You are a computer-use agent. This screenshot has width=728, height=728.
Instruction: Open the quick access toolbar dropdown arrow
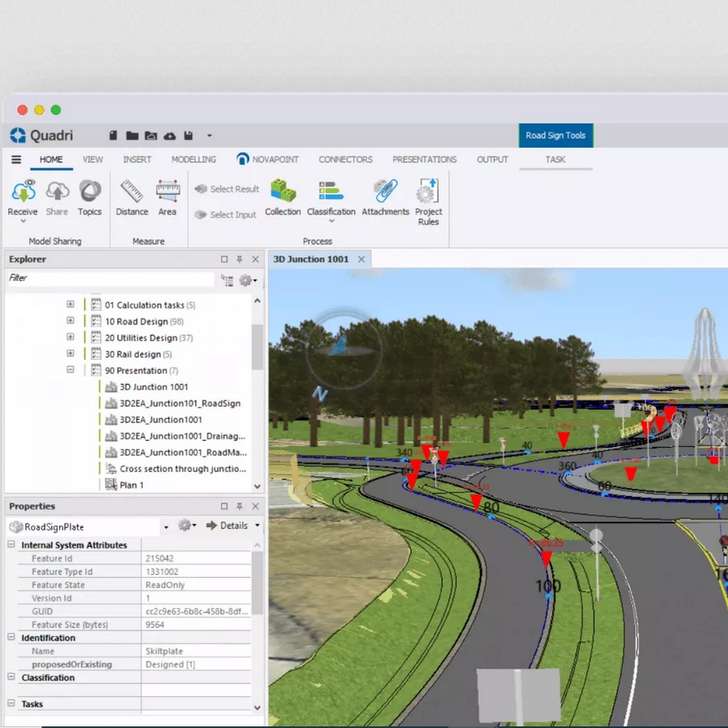coord(209,135)
